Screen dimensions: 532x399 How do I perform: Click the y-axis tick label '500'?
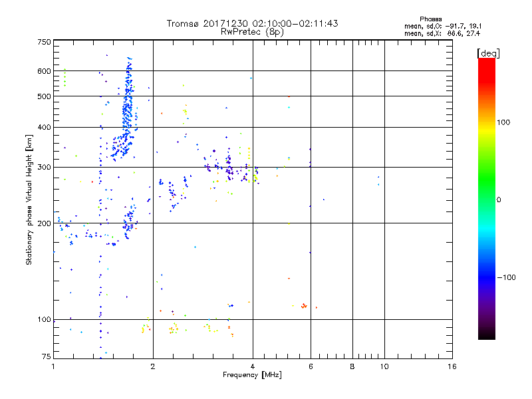point(44,96)
